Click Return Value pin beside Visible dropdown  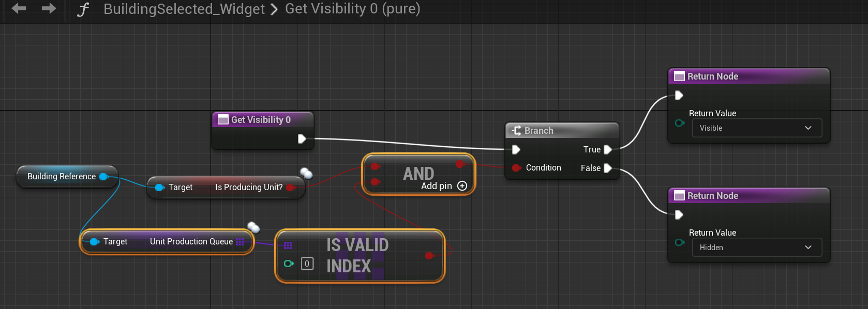point(680,123)
